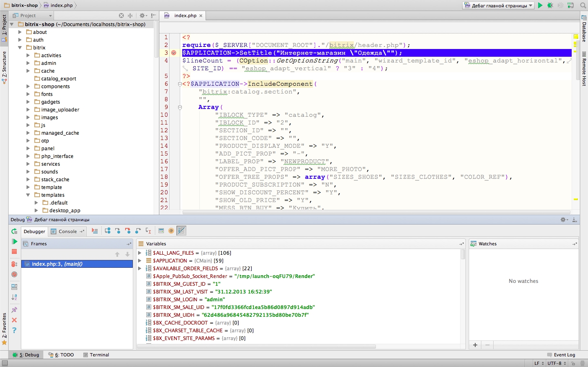Click the Variables panel horizontal scrollbar

[x=256, y=347]
